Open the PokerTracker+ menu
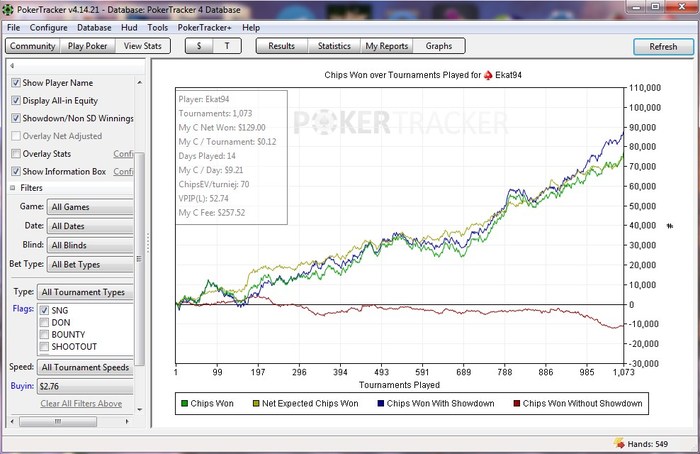Image resolution: width=700 pixels, height=454 pixels. click(204, 28)
